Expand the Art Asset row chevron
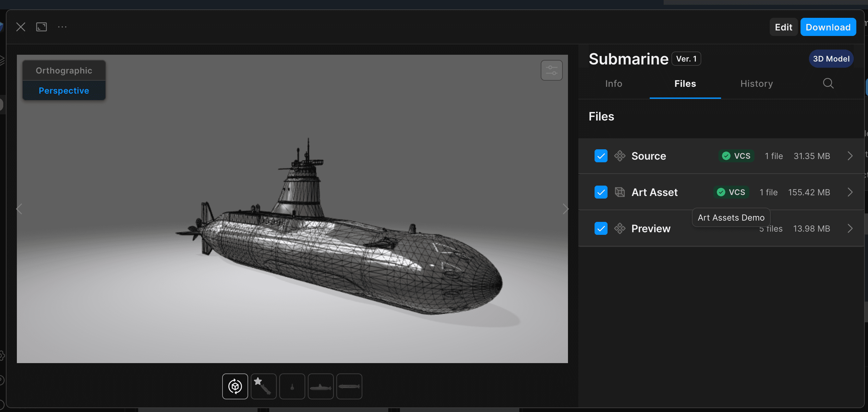This screenshot has height=412, width=868. coord(850,192)
